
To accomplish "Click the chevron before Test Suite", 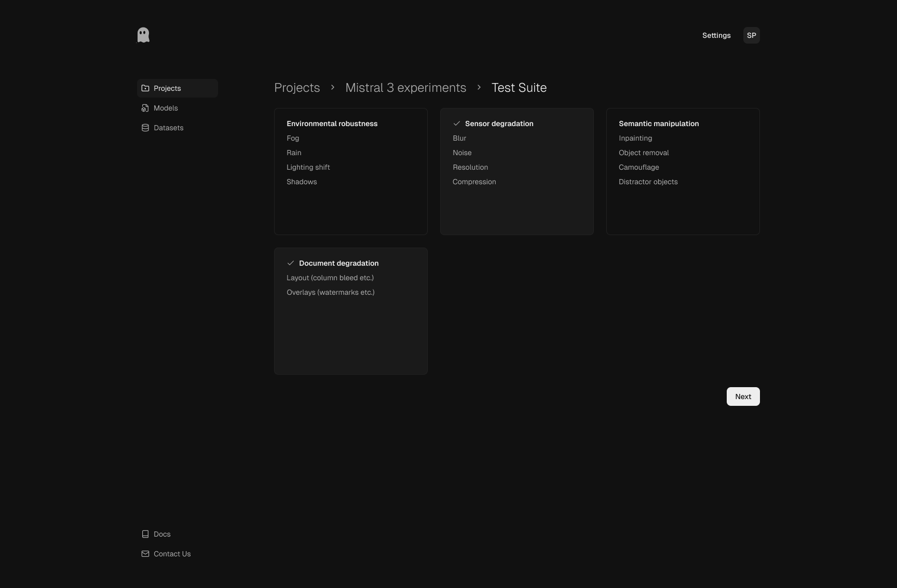I will tap(479, 87).
